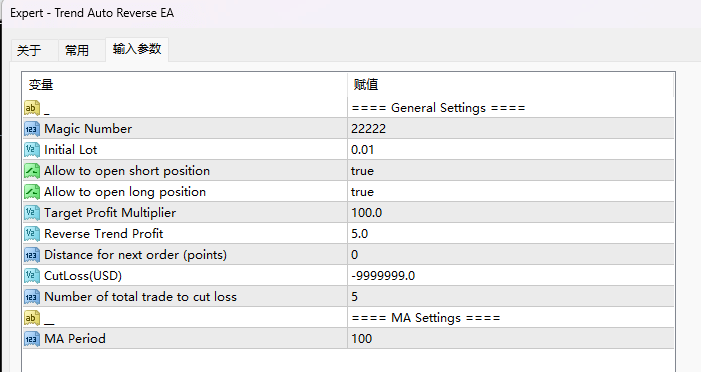
Task: Select the Magic Number label
Action: point(88,129)
